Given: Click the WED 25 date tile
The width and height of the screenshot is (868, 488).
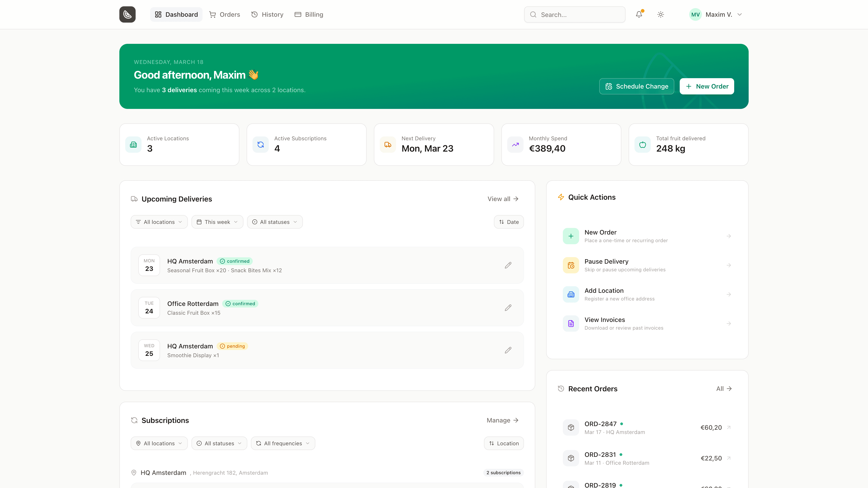Looking at the screenshot, I should pyautogui.click(x=149, y=350).
